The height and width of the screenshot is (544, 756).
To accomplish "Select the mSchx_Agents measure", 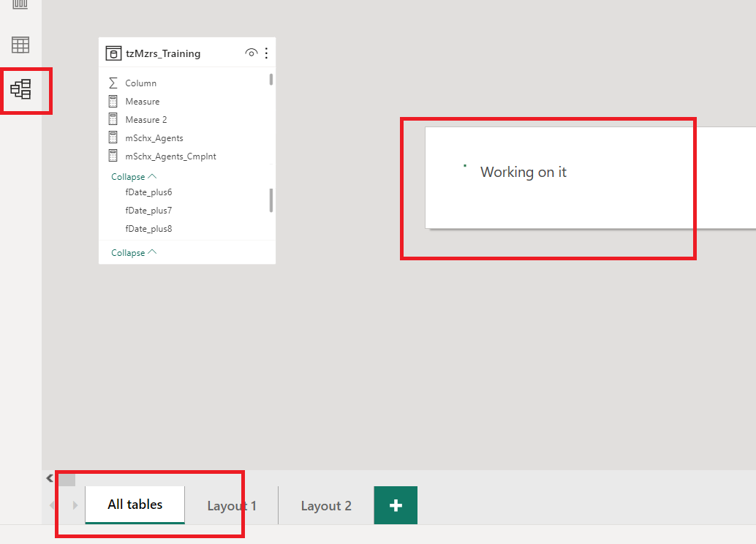I will tap(154, 138).
